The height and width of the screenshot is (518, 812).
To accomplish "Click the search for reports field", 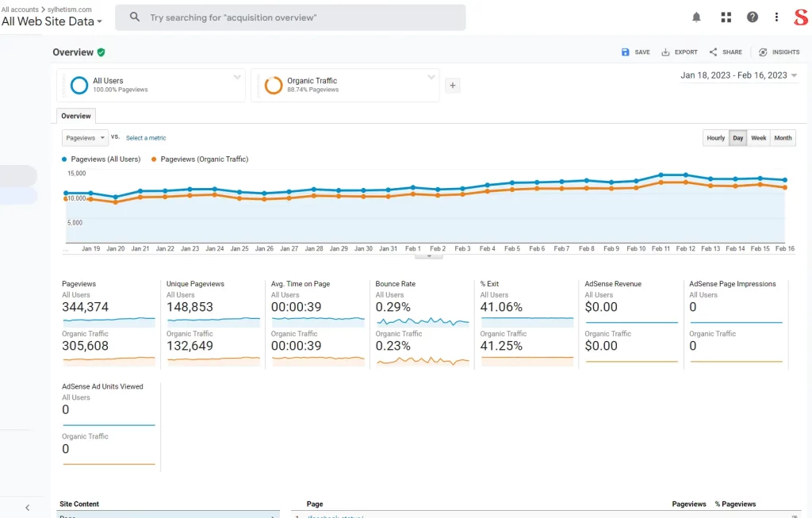I will click(290, 17).
